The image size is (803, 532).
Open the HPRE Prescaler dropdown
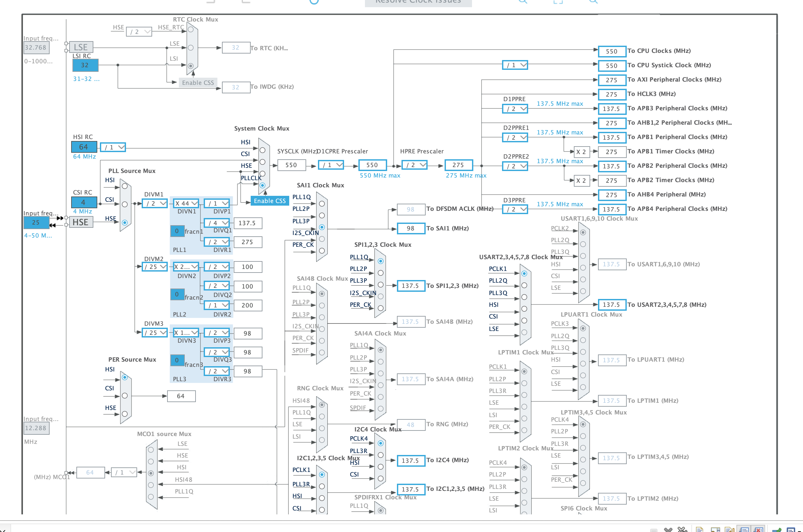click(x=414, y=165)
